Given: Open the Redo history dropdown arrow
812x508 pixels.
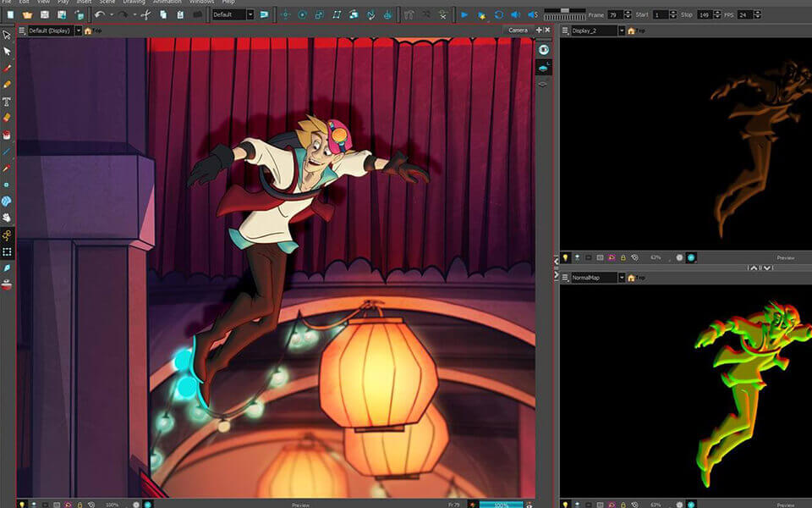Looking at the screenshot, I should click(134, 15).
